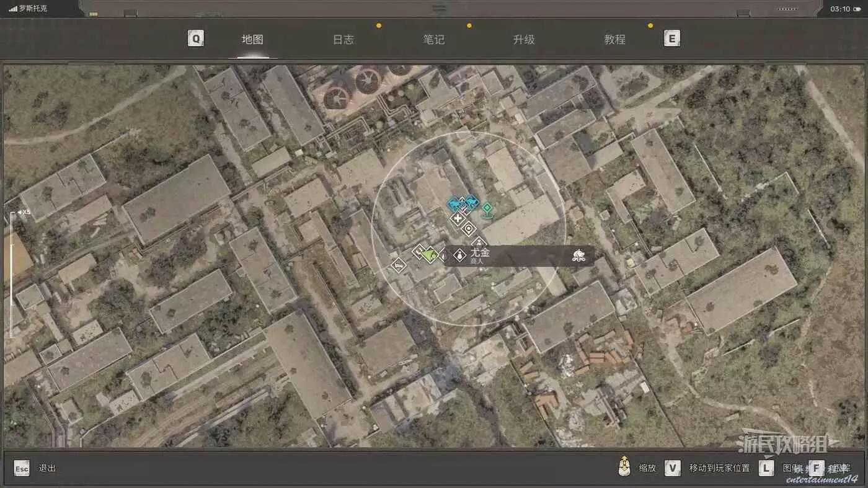The width and height of the screenshot is (868, 488).
Task: Open the 日志 (Journal) tab
Action: tap(343, 40)
